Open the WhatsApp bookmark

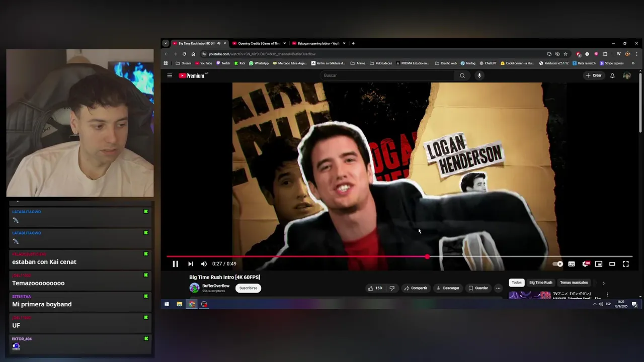tap(259, 63)
